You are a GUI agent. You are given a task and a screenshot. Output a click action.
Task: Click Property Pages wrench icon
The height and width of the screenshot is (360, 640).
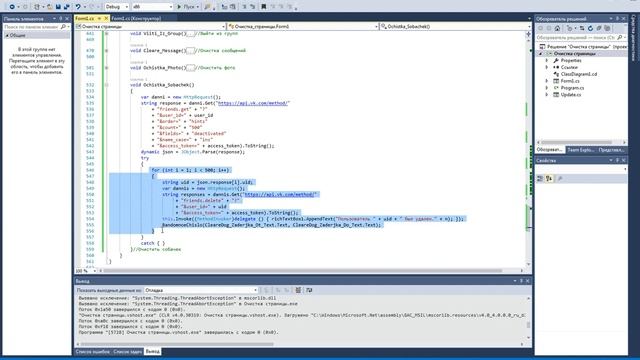(x=560, y=179)
